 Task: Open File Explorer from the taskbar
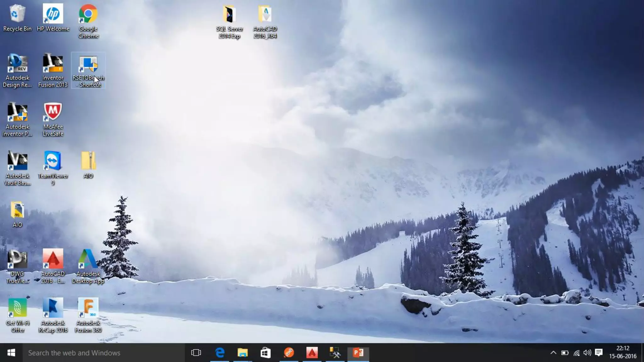242,353
